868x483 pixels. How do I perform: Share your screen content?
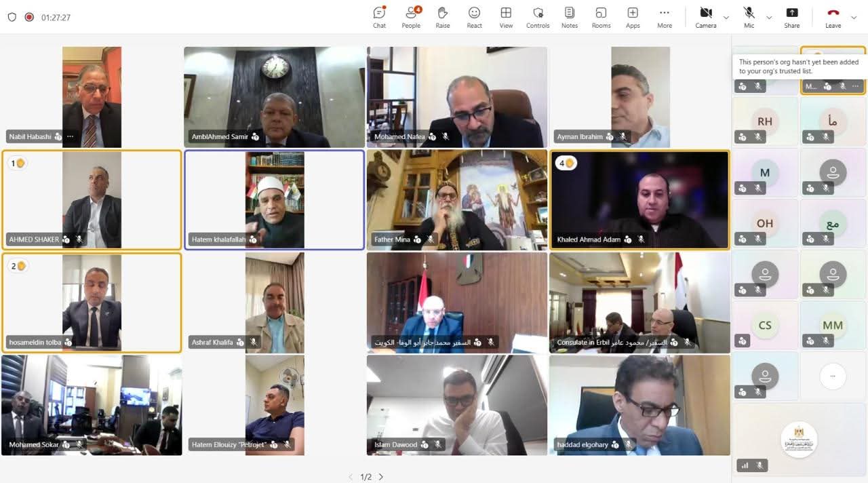tap(791, 17)
